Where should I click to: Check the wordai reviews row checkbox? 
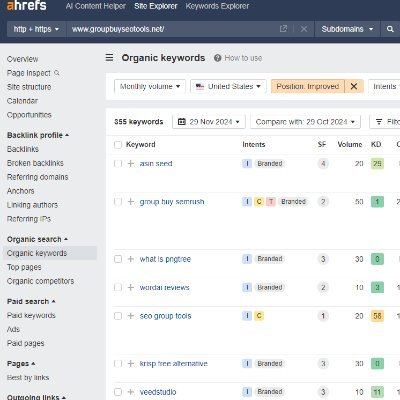[x=118, y=287]
